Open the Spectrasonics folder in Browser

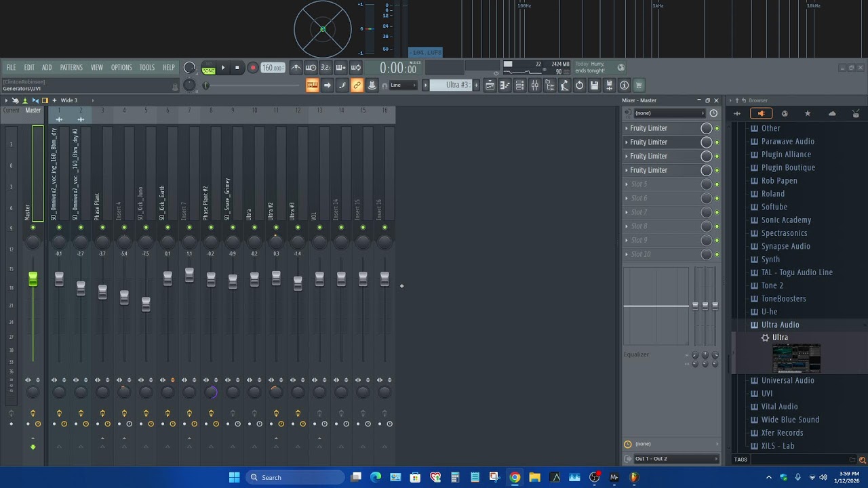[785, 233]
